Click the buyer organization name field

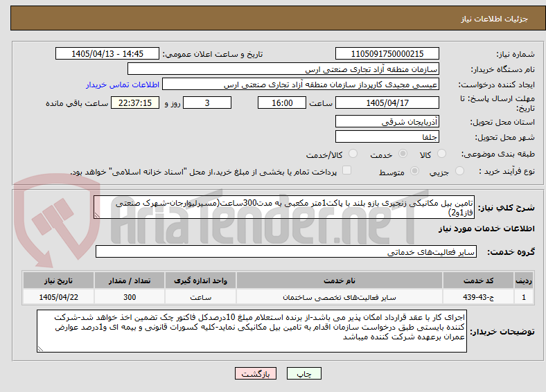[x=283, y=69]
